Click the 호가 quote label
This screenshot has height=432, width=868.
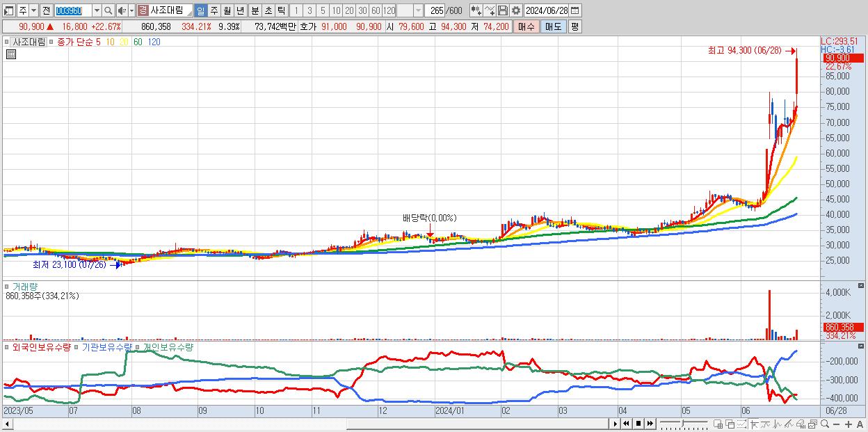(307, 26)
